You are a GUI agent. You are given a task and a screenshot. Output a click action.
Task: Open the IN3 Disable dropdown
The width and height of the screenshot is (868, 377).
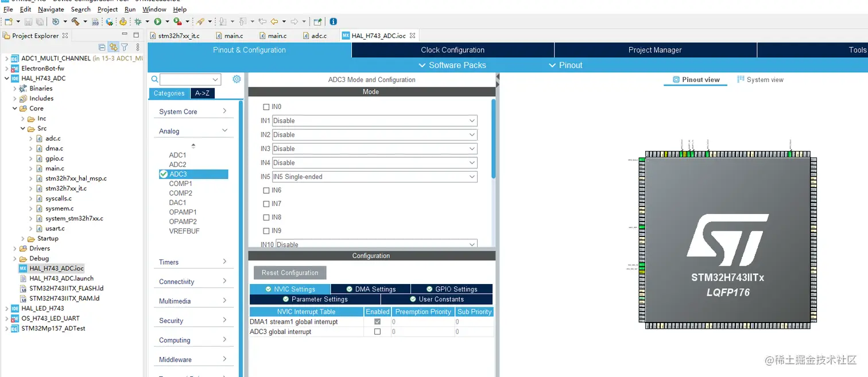[374, 149]
